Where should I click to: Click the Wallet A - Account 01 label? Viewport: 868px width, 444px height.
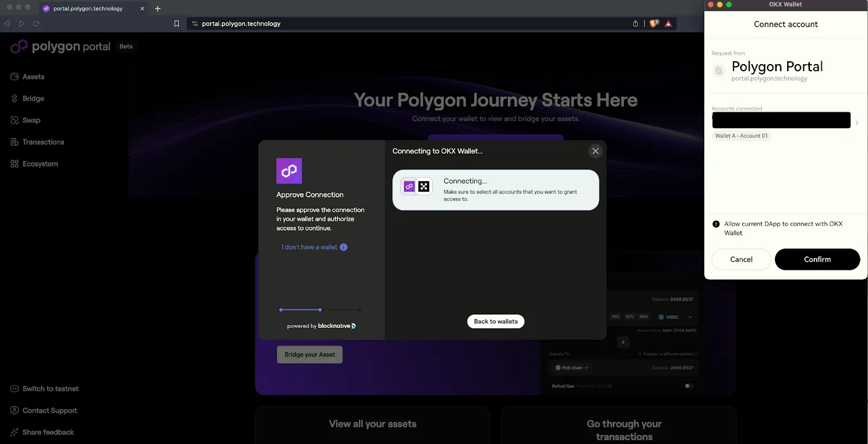point(741,136)
